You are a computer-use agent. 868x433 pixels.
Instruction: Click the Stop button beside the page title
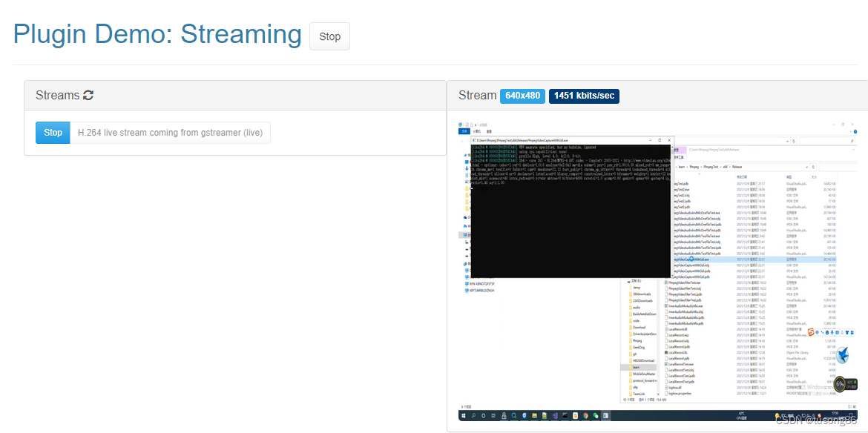tap(329, 36)
